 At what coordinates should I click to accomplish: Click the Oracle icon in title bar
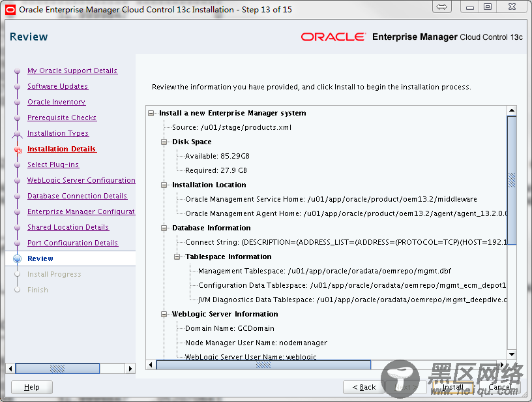tap(10, 10)
